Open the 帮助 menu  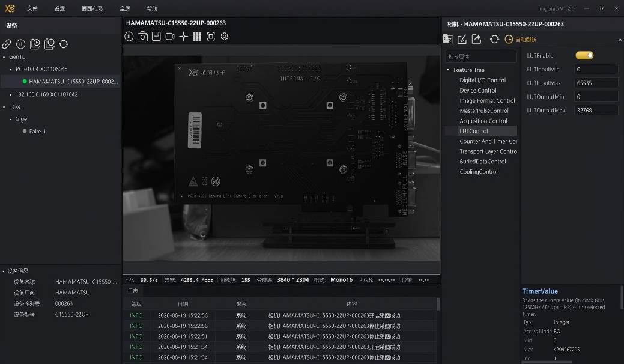(x=151, y=8)
